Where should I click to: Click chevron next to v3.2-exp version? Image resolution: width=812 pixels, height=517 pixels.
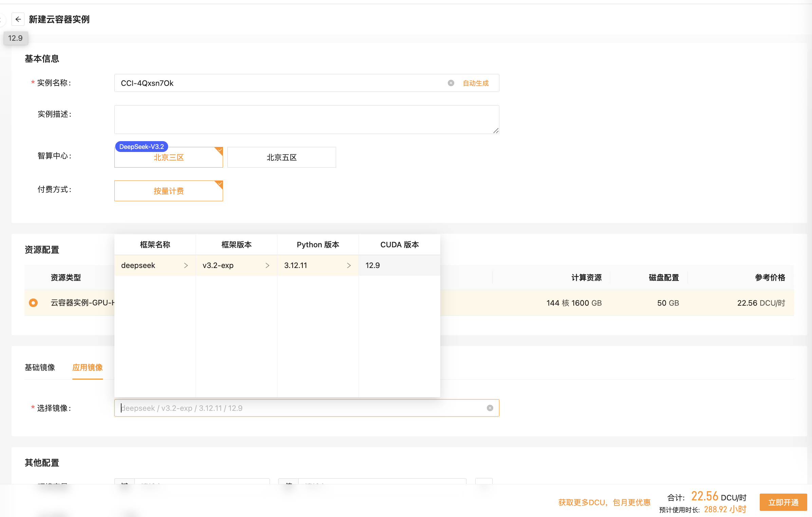pyautogui.click(x=267, y=266)
